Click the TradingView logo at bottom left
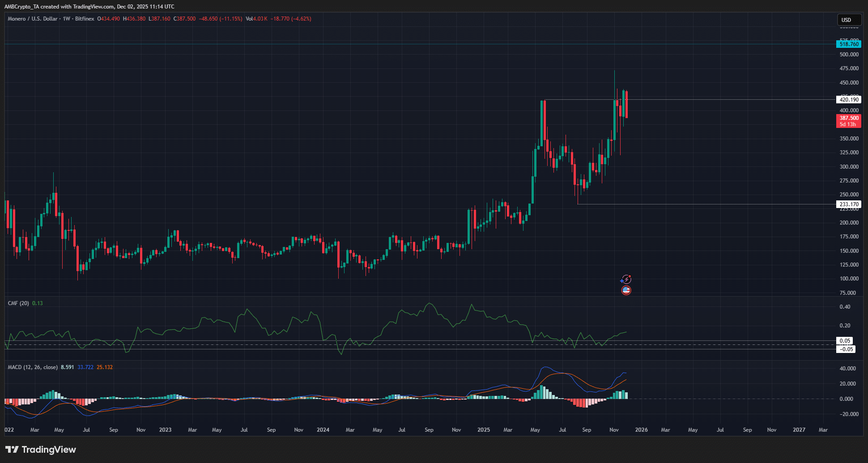 pos(41,450)
